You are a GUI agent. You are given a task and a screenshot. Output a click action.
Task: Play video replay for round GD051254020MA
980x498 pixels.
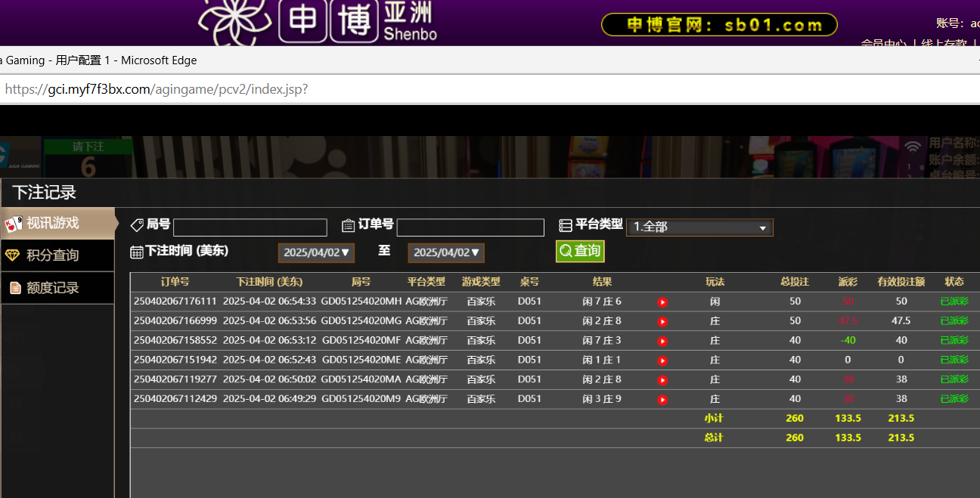662,380
